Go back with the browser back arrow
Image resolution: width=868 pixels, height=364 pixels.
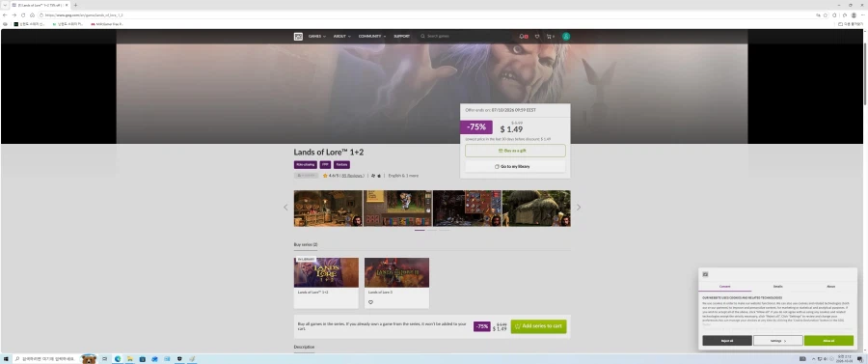pos(5,14)
